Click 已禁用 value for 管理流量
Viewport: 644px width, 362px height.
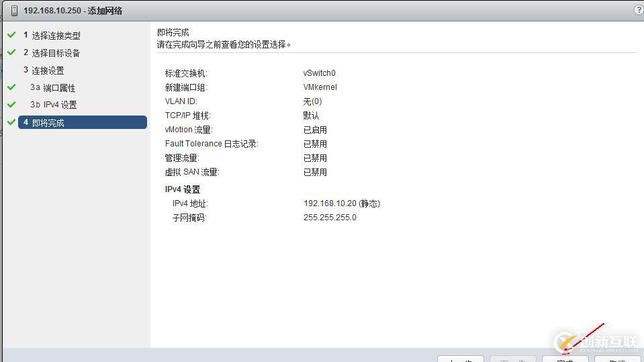(315, 158)
